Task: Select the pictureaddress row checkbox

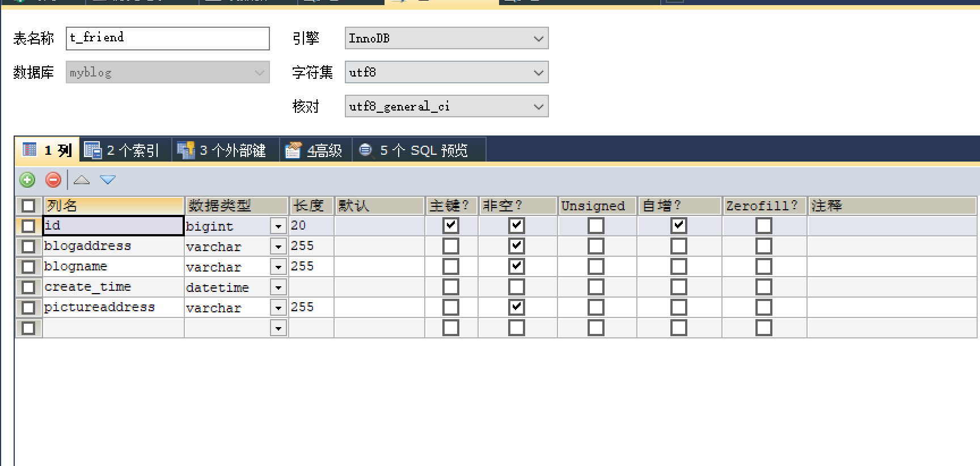Action: click(x=28, y=307)
